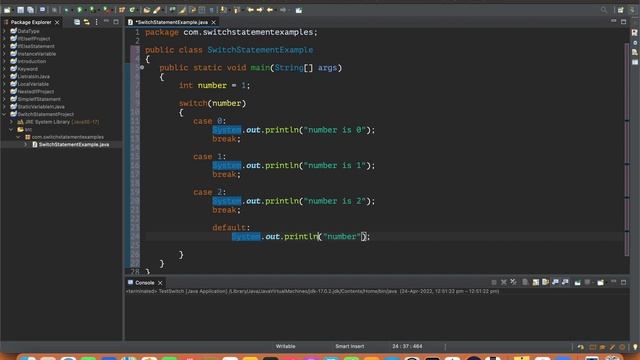640x360 pixels.
Task: Click light bulb tip icon in status bar
Action: (x=635, y=347)
